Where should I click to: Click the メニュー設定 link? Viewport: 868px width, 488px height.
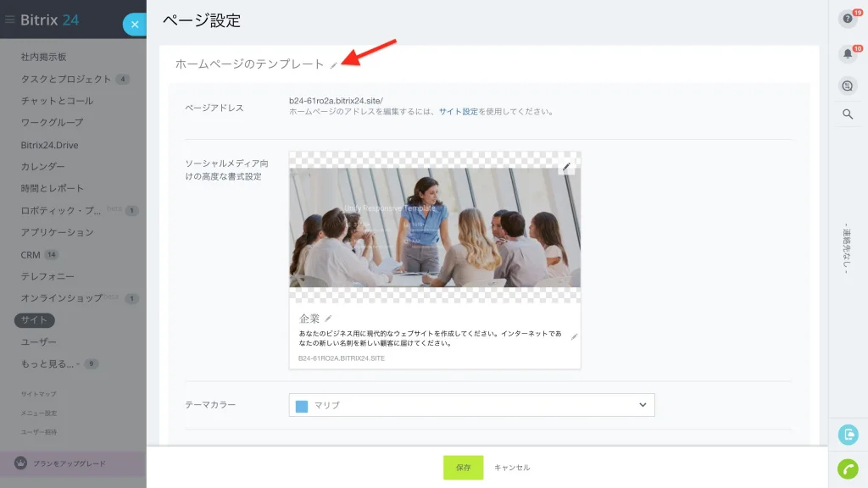coord(39,413)
